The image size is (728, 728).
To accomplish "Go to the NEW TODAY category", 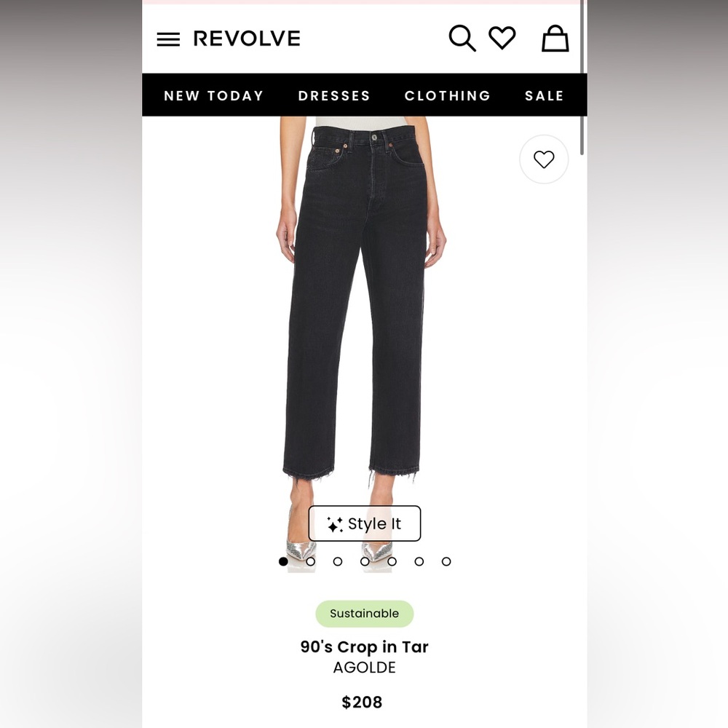I will 213,95.
